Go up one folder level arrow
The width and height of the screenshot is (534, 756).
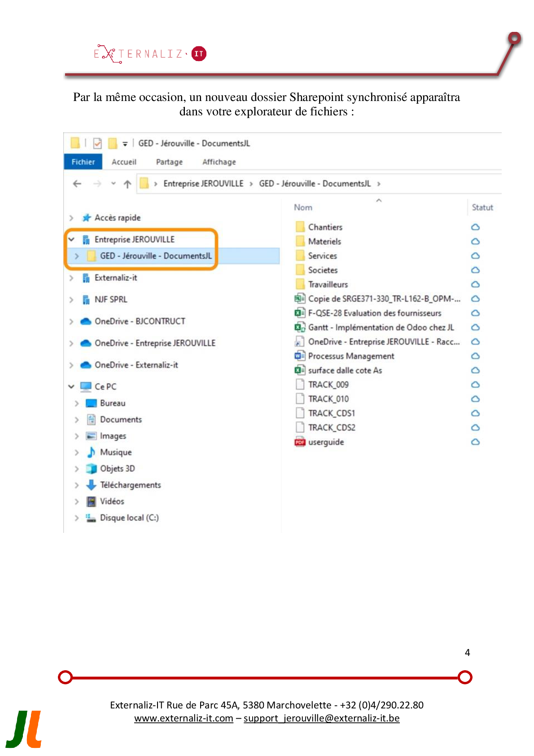[x=127, y=184]
